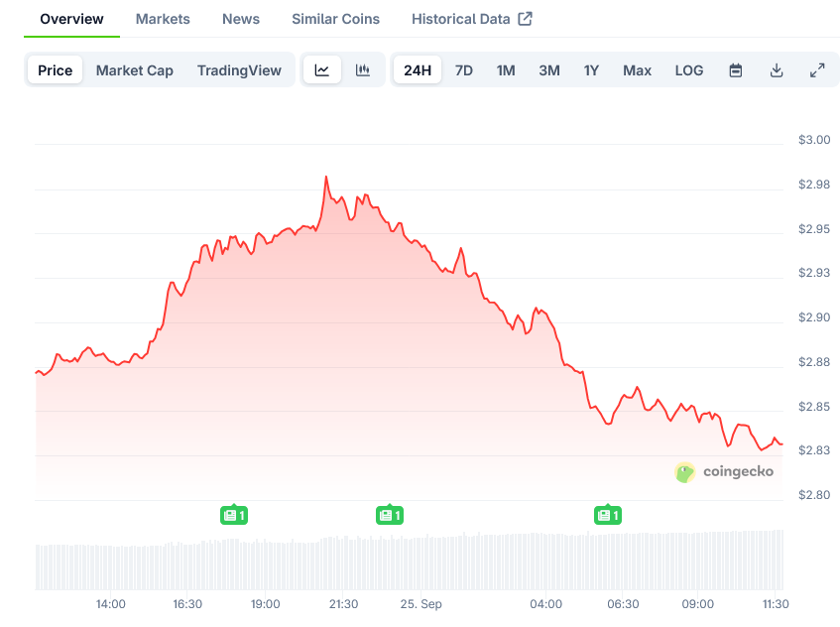840x627 pixels.
Task: Select the Price chart mode
Action: (x=56, y=70)
